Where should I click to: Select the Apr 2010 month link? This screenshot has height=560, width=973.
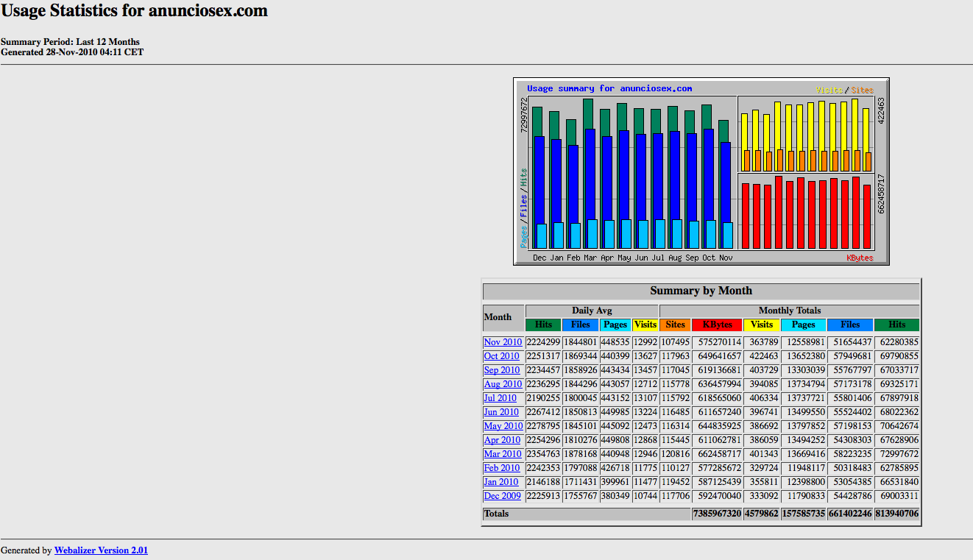coord(502,440)
